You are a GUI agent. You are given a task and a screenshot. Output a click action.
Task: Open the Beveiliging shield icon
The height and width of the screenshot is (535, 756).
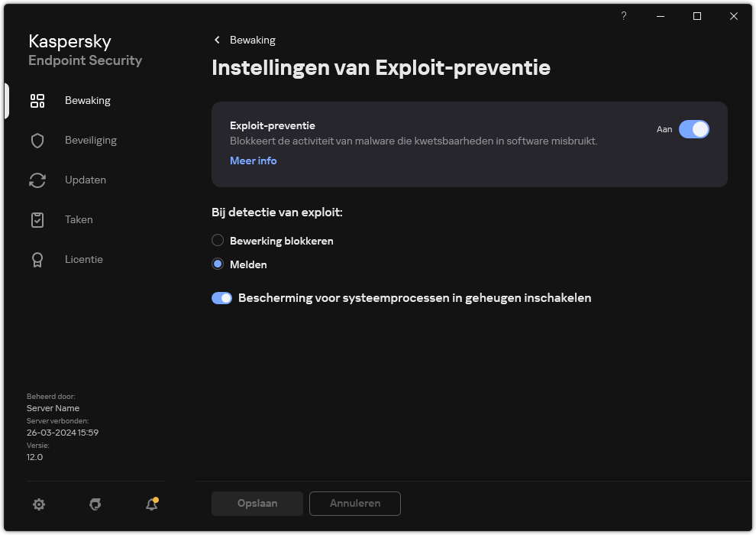click(37, 140)
